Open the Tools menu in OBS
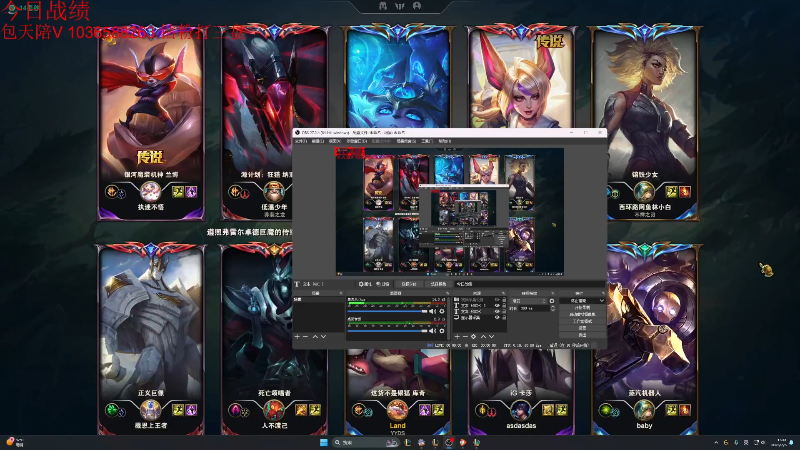The width and height of the screenshot is (800, 450). coord(427,141)
